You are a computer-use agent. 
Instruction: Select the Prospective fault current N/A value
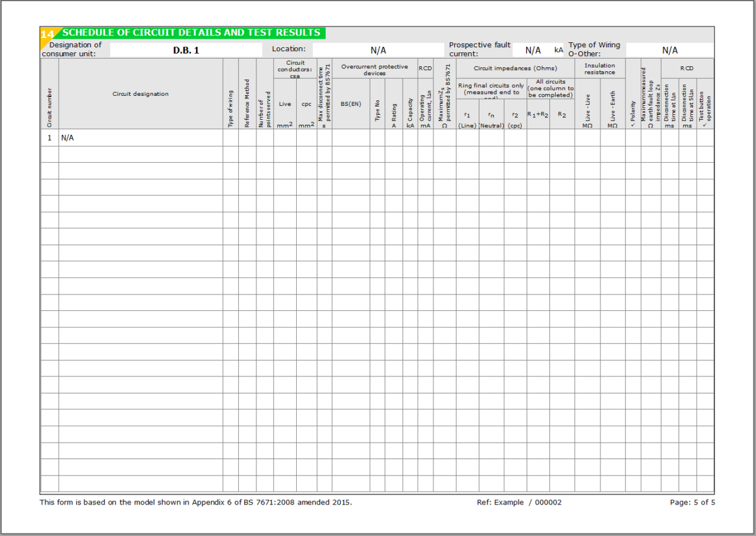pyautogui.click(x=532, y=49)
